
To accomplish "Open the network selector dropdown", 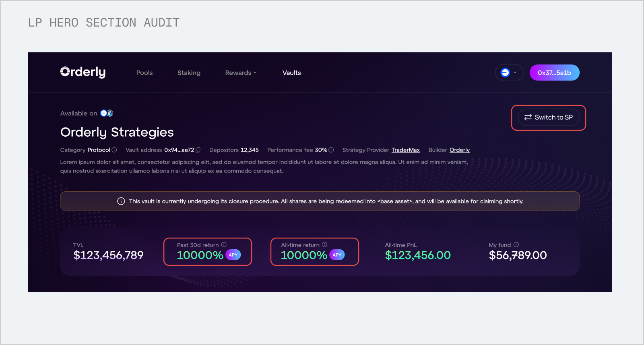I will click(x=509, y=73).
